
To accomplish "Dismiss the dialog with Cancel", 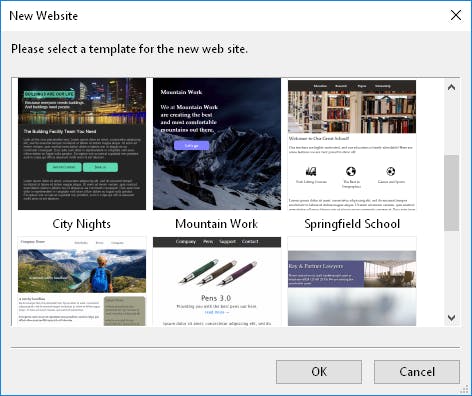I will 417,372.
